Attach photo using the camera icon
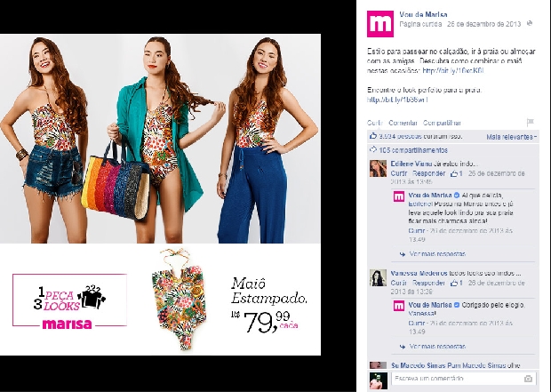The height and width of the screenshot is (392, 551). [x=528, y=379]
